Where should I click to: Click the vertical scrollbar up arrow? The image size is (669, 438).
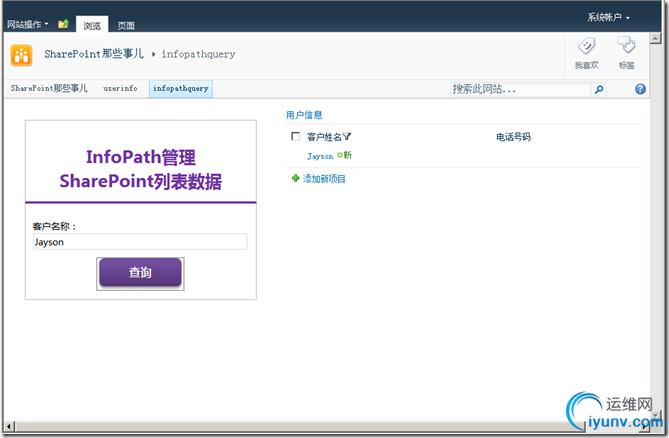point(655,38)
